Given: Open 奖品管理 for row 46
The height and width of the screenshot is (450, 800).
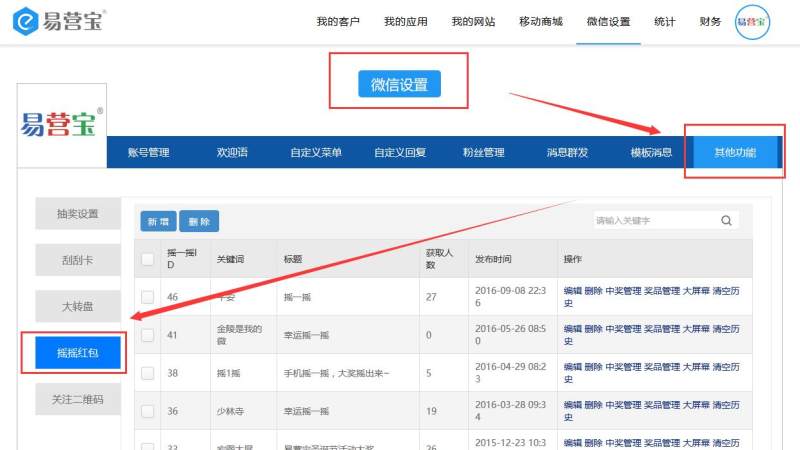Looking at the screenshot, I should click(662, 291).
